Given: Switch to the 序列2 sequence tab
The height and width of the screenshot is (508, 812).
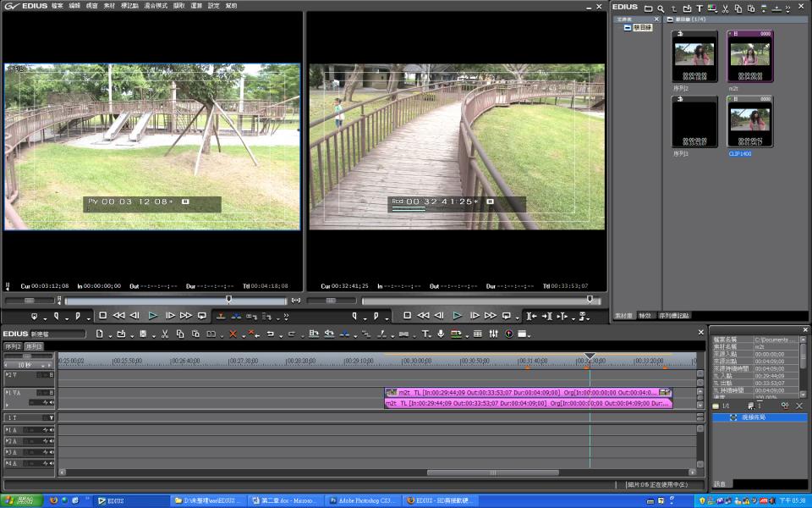Looking at the screenshot, I should pos(13,346).
